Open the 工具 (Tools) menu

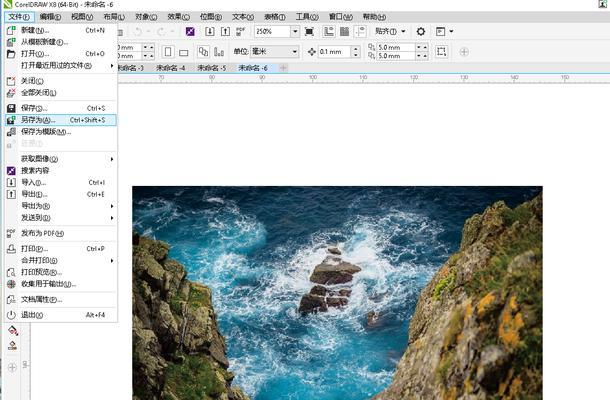pos(307,17)
